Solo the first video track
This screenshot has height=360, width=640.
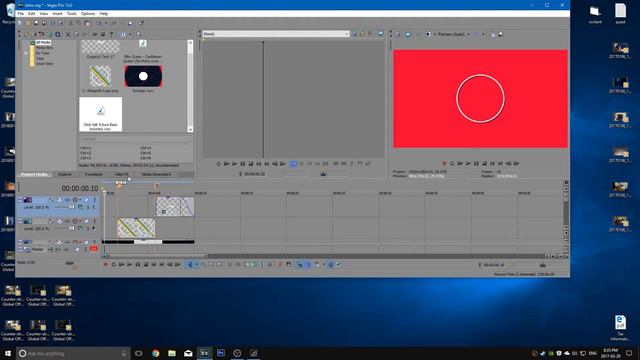[x=94, y=200]
